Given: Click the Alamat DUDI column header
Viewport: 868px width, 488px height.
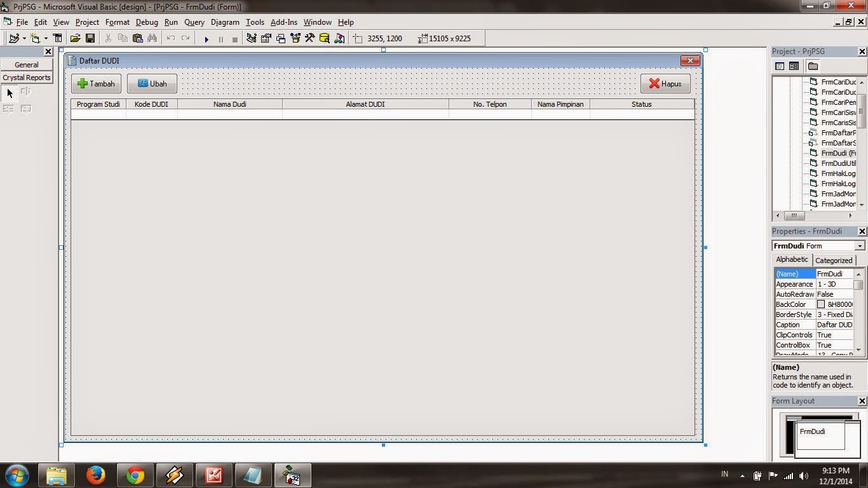Looking at the screenshot, I should pos(365,104).
